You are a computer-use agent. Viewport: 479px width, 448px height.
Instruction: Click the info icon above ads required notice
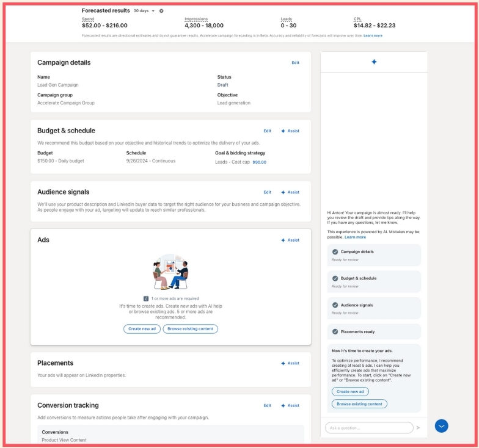146,298
